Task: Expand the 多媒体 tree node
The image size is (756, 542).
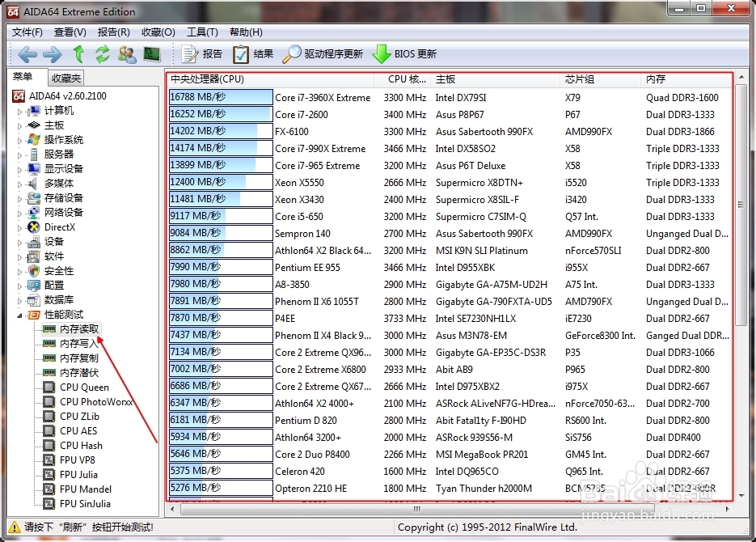Action: pos(19,184)
